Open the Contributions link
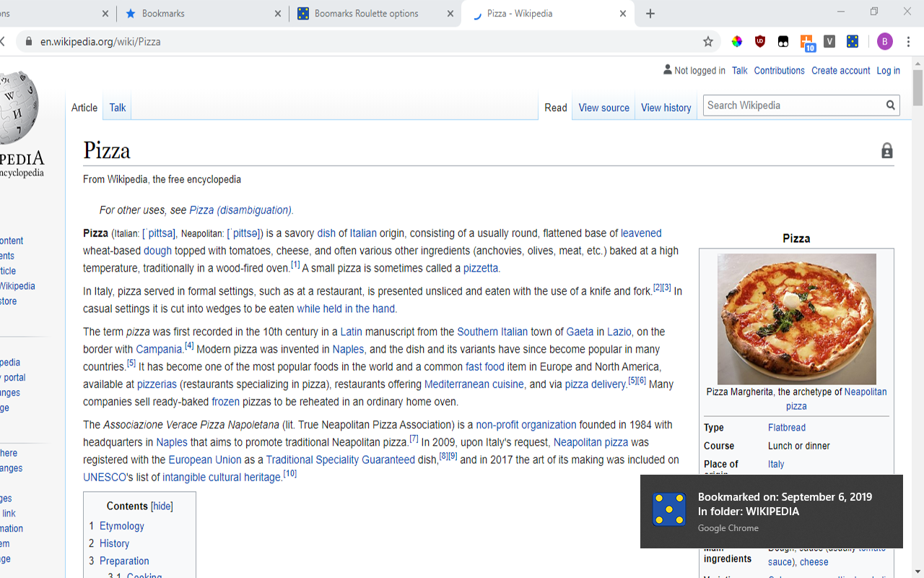The width and height of the screenshot is (924, 578). coord(780,71)
